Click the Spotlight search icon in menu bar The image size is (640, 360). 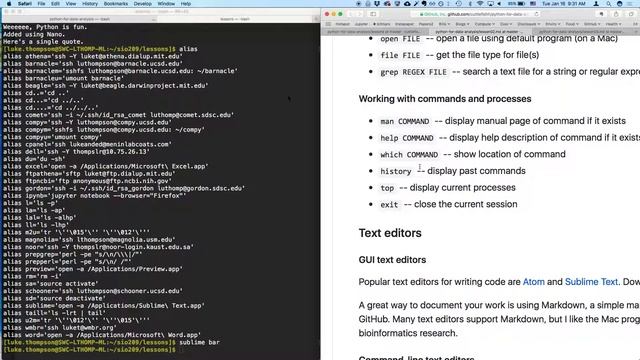(609, 4)
